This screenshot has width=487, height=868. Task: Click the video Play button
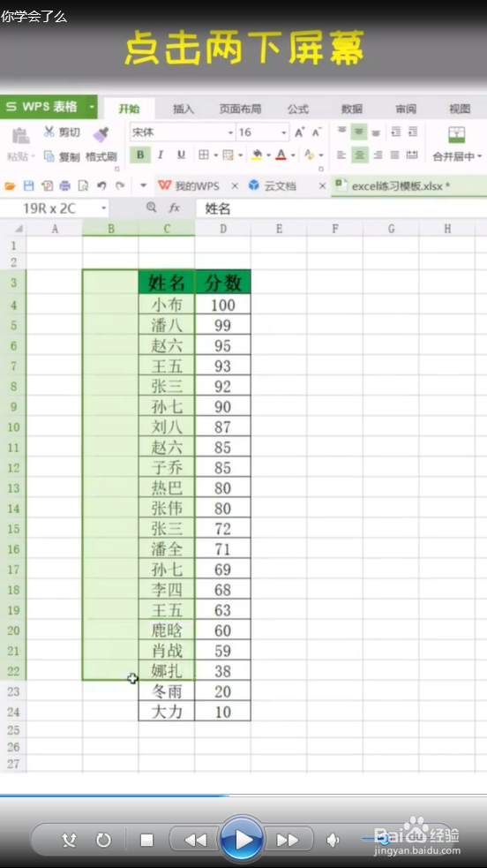(242, 839)
